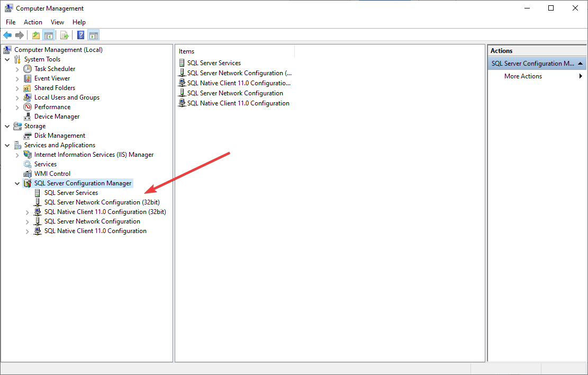
Task: Click the Services gear icon in tree
Action: (28, 164)
